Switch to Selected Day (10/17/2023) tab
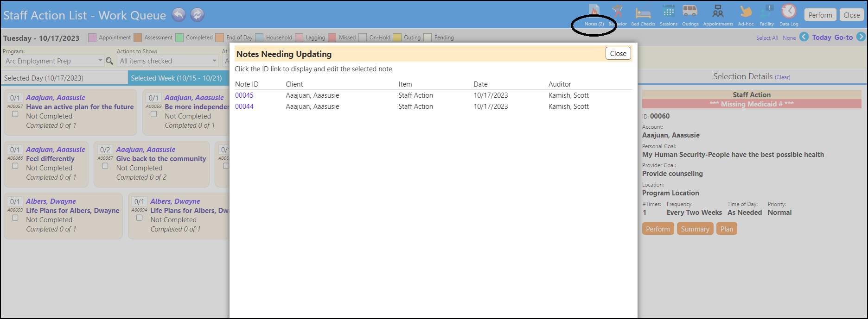The height and width of the screenshot is (319, 868). 64,78
